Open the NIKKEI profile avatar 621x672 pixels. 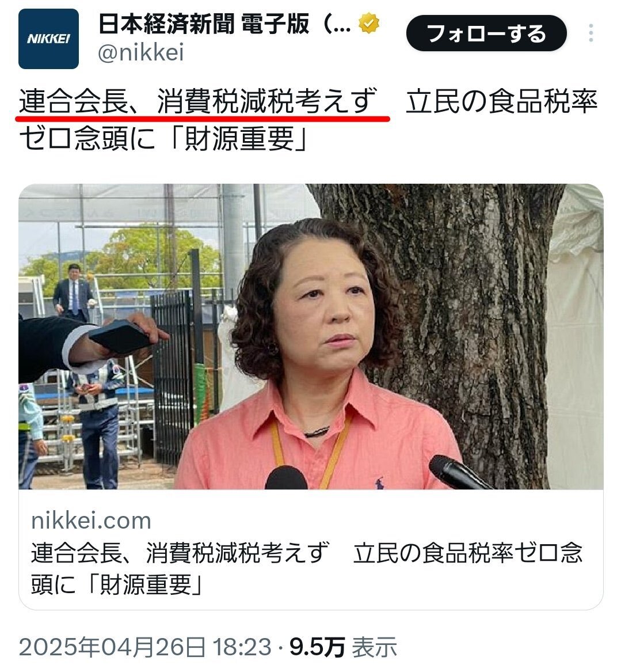[x=48, y=39]
